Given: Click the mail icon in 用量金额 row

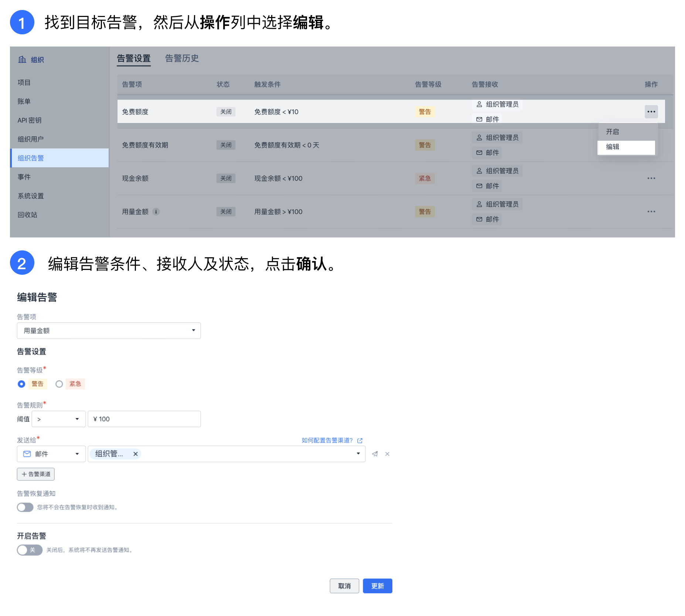Looking at the screenshot, I should pos(479,219).
